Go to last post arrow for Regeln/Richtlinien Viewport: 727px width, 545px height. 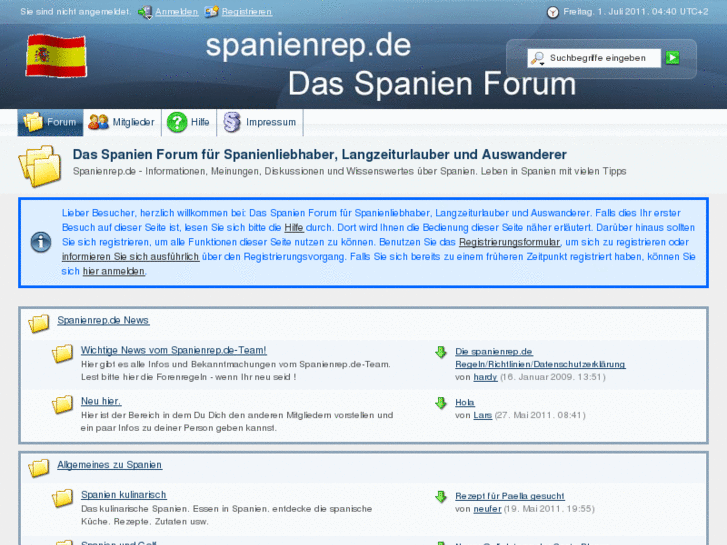pyautogui.click(x=441, y=353)
